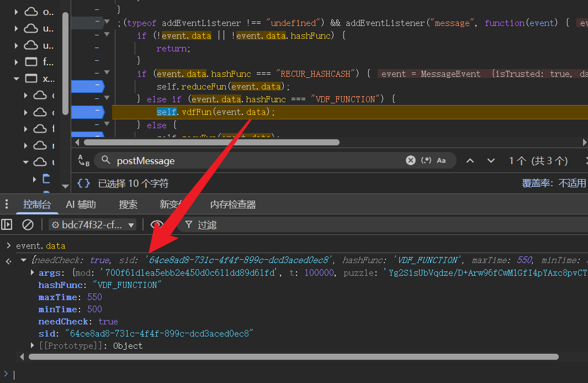Open the drawer three-dot menu
The width and height of the screenshot is (588, 383).
(7, 204)
